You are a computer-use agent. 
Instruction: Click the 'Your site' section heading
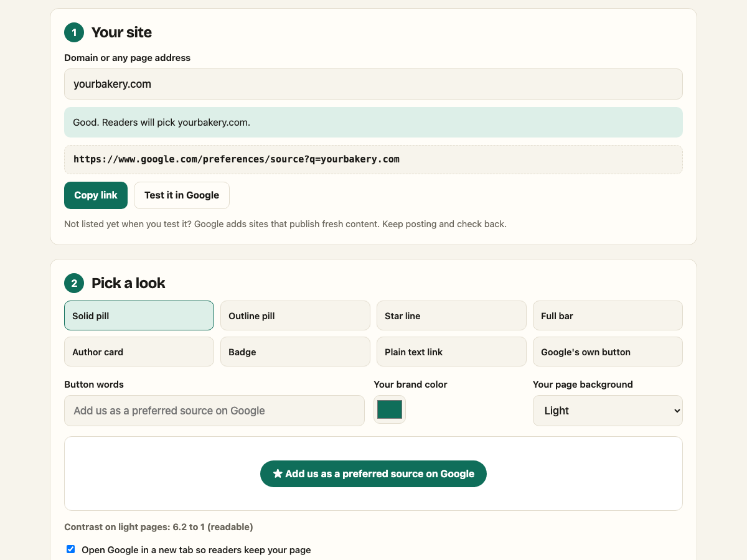121,32
